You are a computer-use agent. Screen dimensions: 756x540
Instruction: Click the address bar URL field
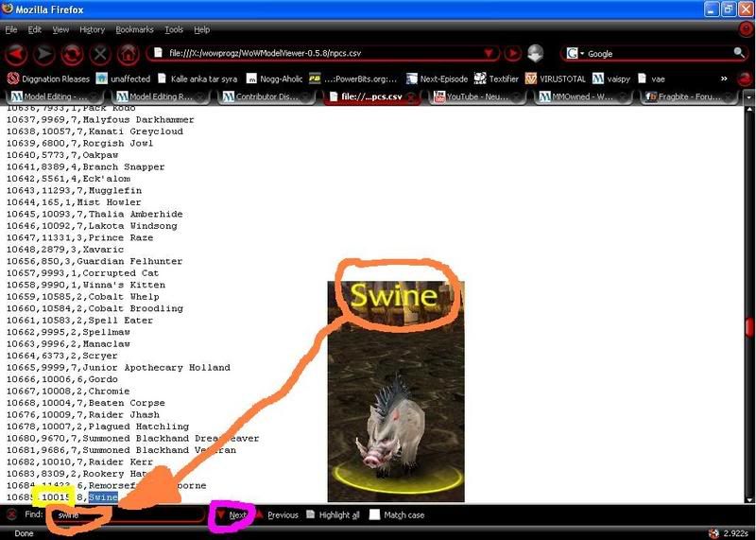pyautogui.click(x=323, y=53)
